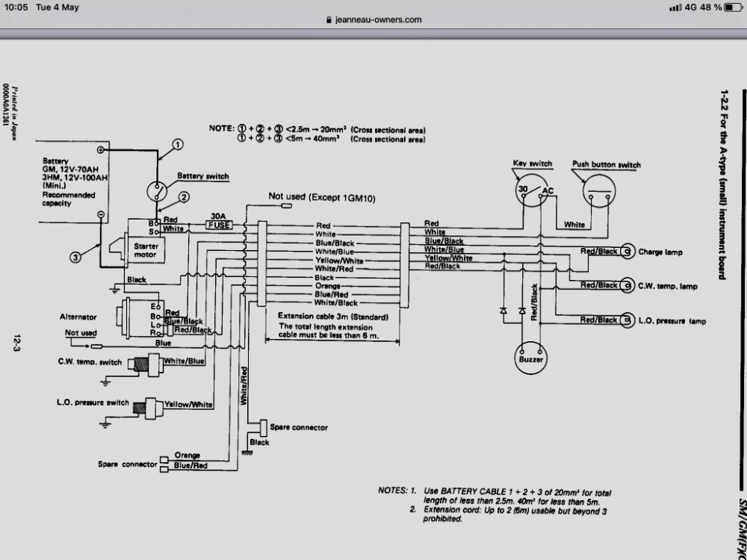This screenshot has width=747, height=560.
Task: Tap the 30A FUSE box
Action: [219, 225]
